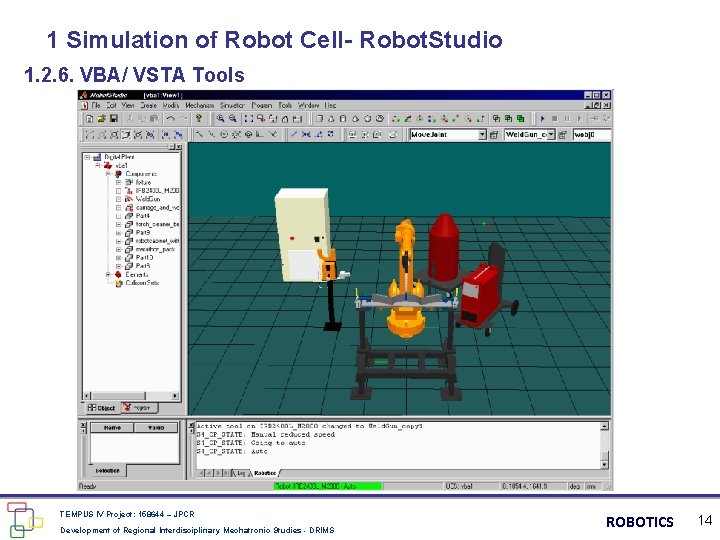Open the Window menu
The image size is (720, 540).
pyautogui.click(x=309, y=105)
